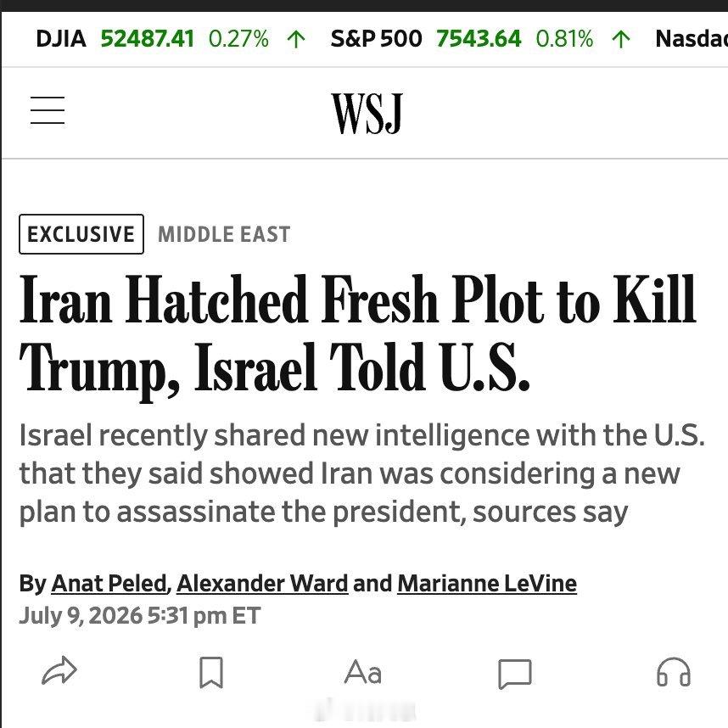Open the Aa text size control
This screenshot has height=728, width=728.
click(x=363, y=672)
